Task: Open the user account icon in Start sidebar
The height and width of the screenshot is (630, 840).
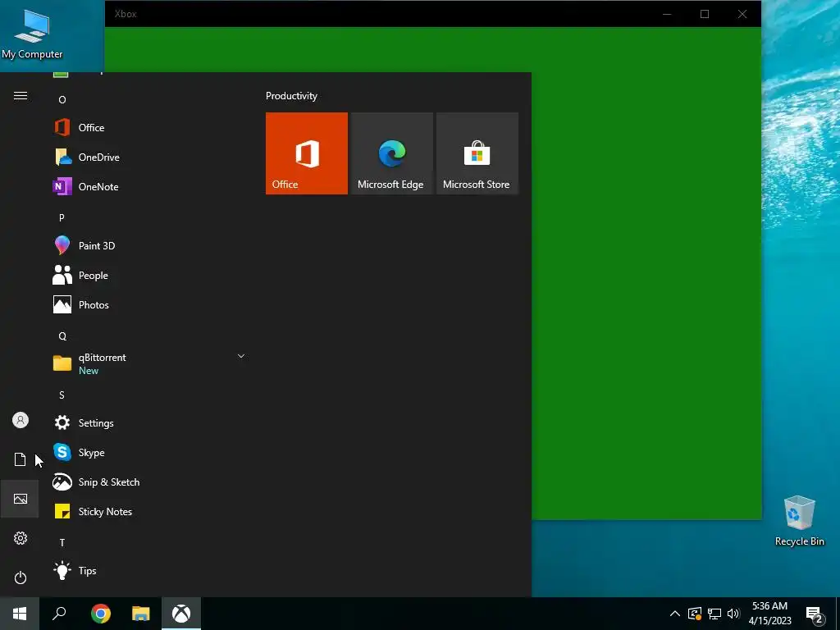Action: click(21, 420)
